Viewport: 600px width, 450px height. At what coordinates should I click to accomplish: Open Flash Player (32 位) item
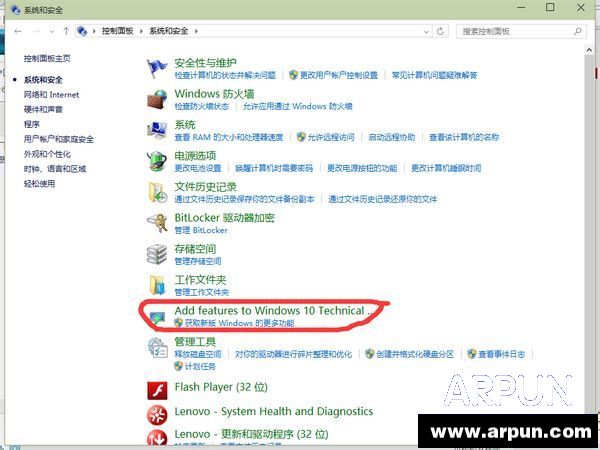[221, 387]
